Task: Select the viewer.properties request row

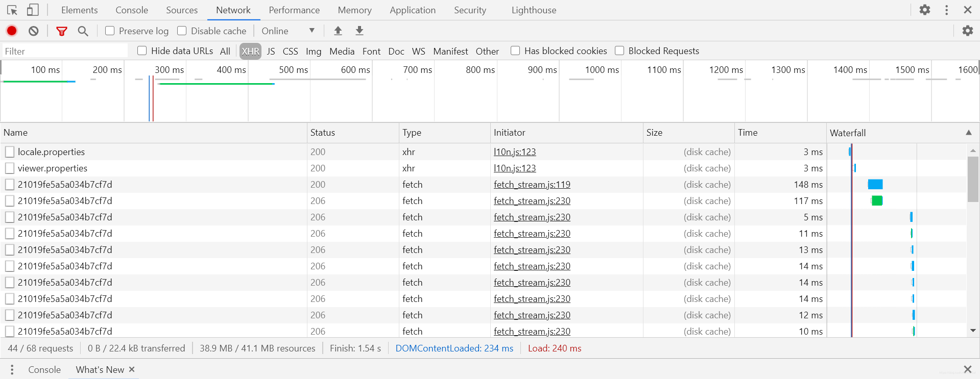Action: 483,168
